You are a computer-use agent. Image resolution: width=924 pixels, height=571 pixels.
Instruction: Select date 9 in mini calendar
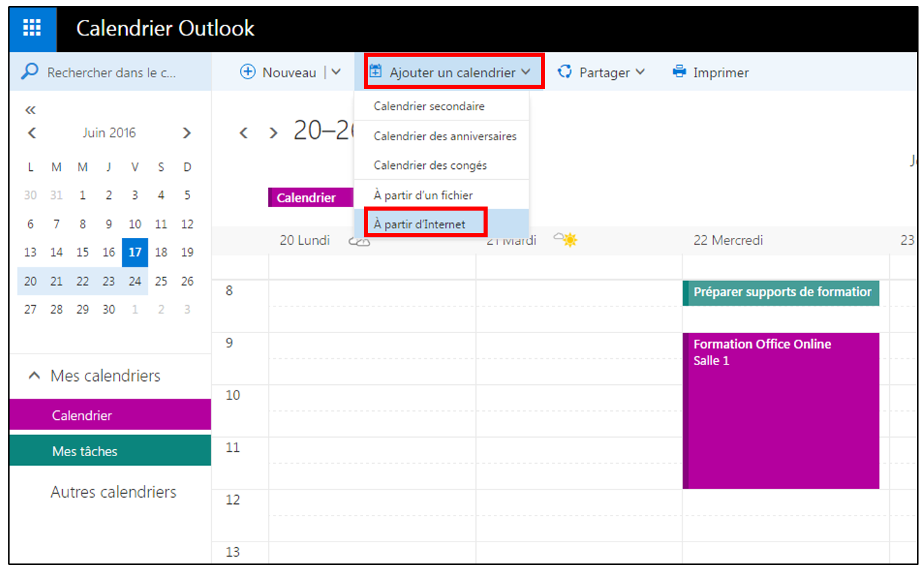point(109,224)
